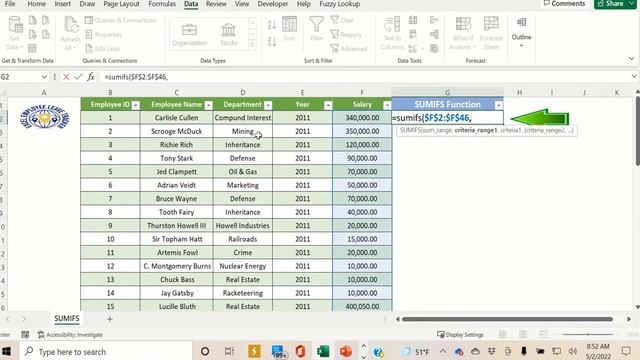Click the horizontal scrollbar
The height and width of the screenshot is (360, 640).
(x=507, y=319)
